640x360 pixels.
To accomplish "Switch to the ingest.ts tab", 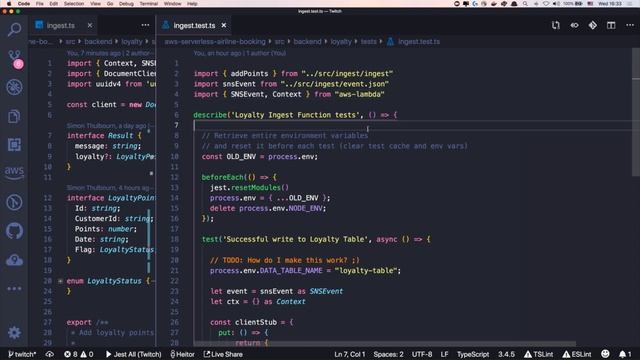I will (x=60, y=25).
